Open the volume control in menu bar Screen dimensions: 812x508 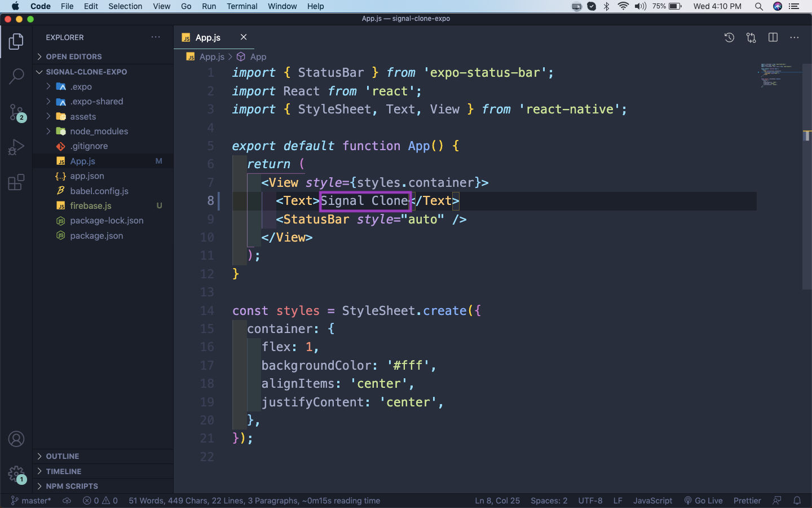[x=641, y=6]
